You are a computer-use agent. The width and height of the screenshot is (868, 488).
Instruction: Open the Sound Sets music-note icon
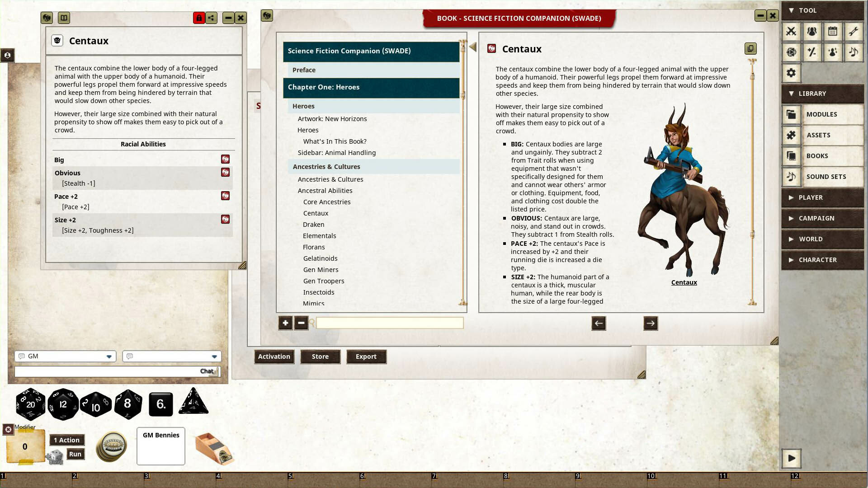(x=792, y=177)
